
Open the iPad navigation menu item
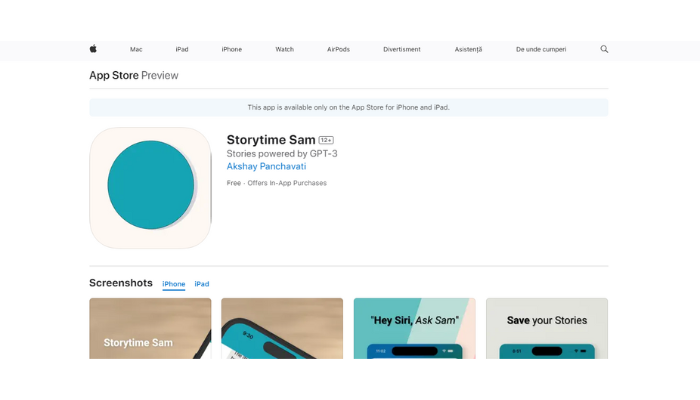182,50
